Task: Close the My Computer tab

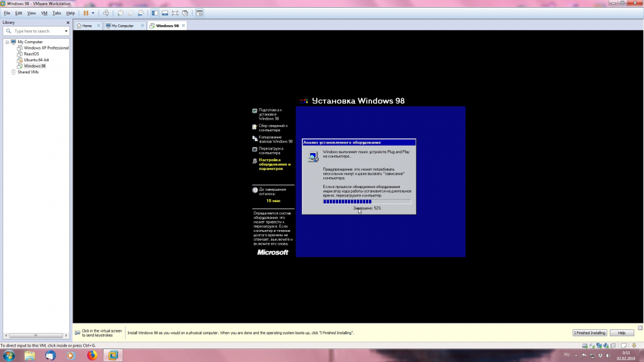Action: coord(142,26)
